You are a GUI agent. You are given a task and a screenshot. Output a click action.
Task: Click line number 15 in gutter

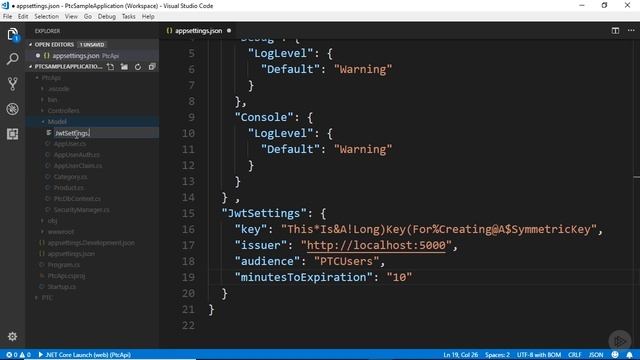coord(188,213)
